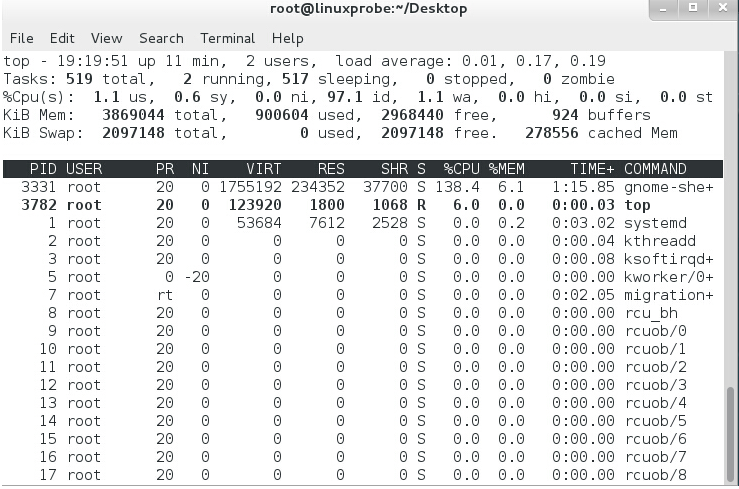Click the SHR column header

(394, 169)
